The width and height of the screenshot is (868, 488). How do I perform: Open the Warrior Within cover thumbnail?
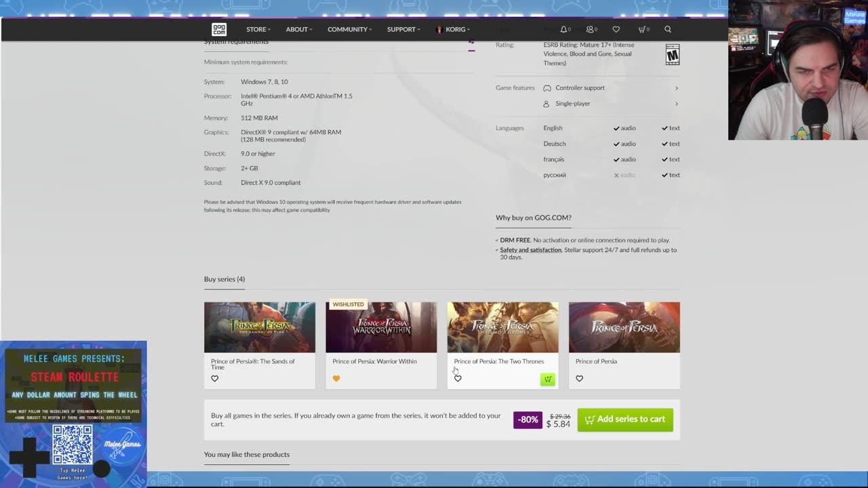(x=381, y=327)
